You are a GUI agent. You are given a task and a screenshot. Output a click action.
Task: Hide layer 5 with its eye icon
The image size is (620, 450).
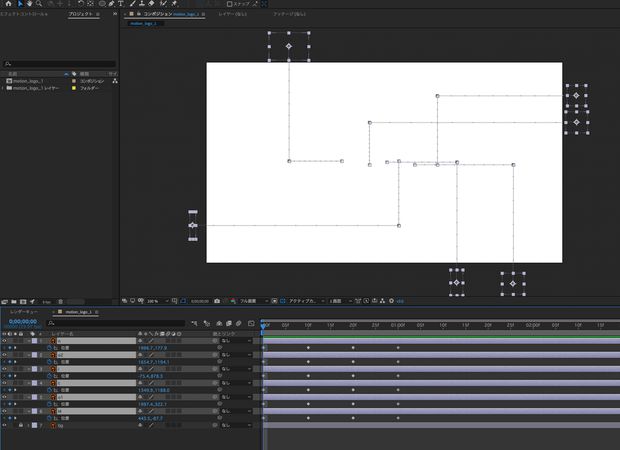coord(4,397)
